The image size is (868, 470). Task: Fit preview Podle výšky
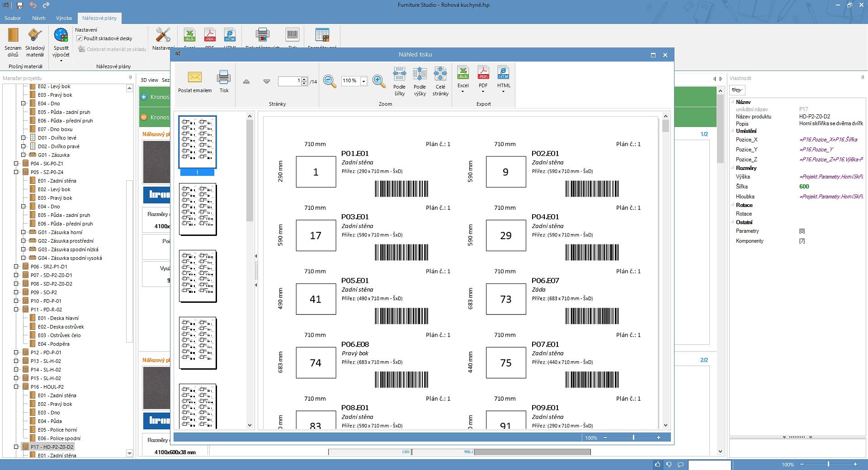point(420,81)
